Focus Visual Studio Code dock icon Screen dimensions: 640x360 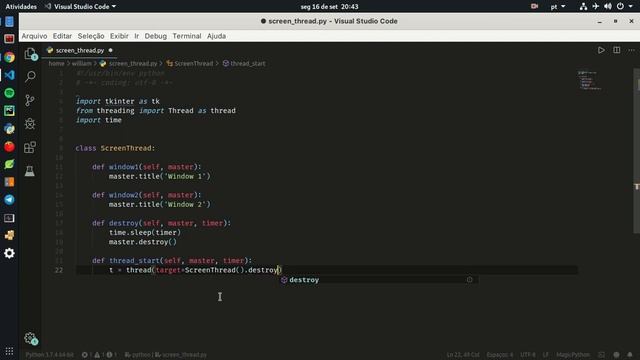point(9,75)
